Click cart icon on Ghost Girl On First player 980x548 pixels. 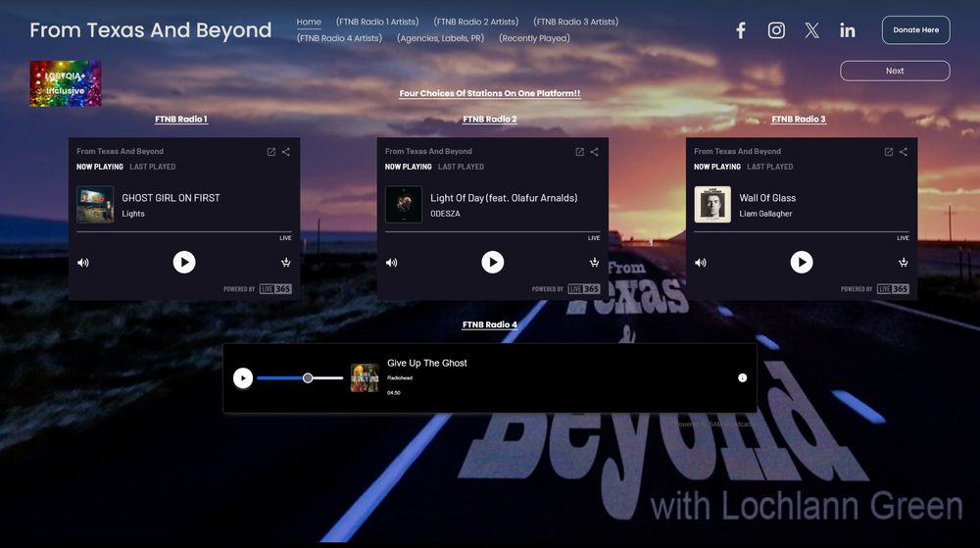285,263
